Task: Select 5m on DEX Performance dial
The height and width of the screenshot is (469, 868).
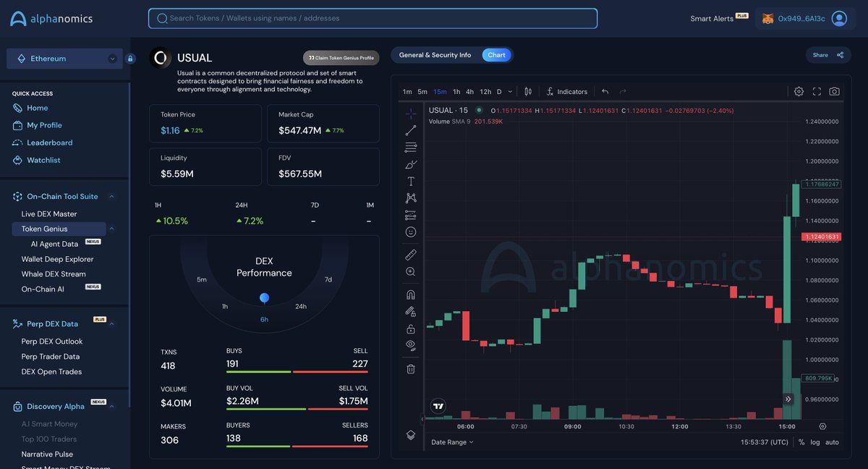Action: pos(202,279)
